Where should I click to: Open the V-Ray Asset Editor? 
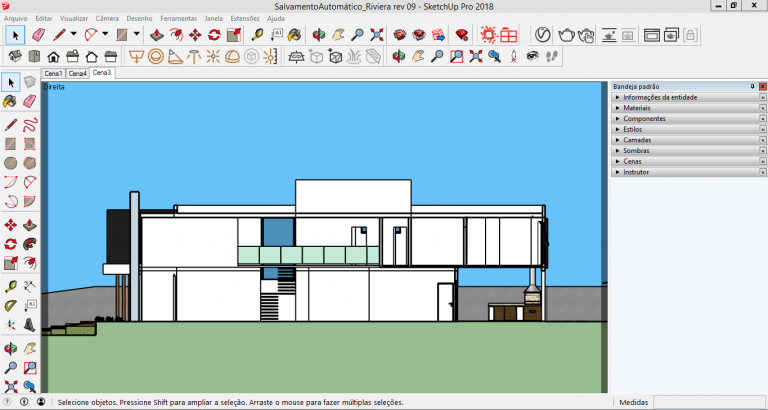coord(542,35)
